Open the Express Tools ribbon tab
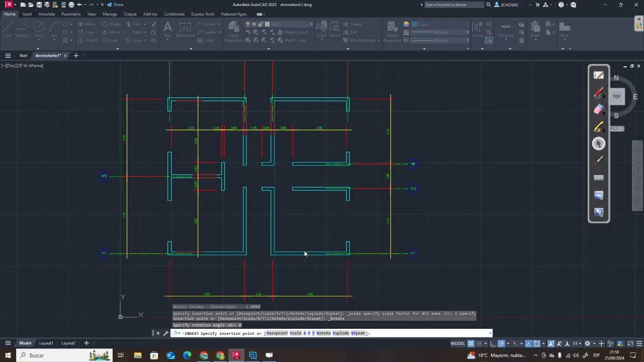 [x=202, y=14]
